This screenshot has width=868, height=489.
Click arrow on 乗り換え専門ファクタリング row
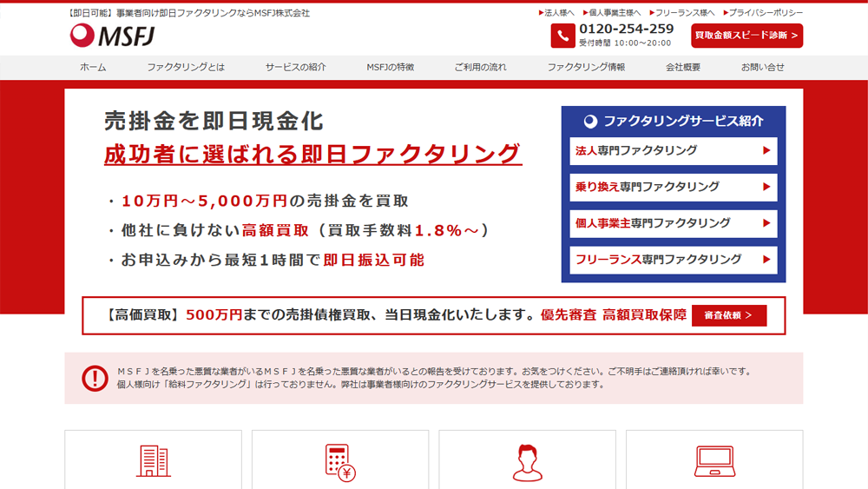coord(766,187)
